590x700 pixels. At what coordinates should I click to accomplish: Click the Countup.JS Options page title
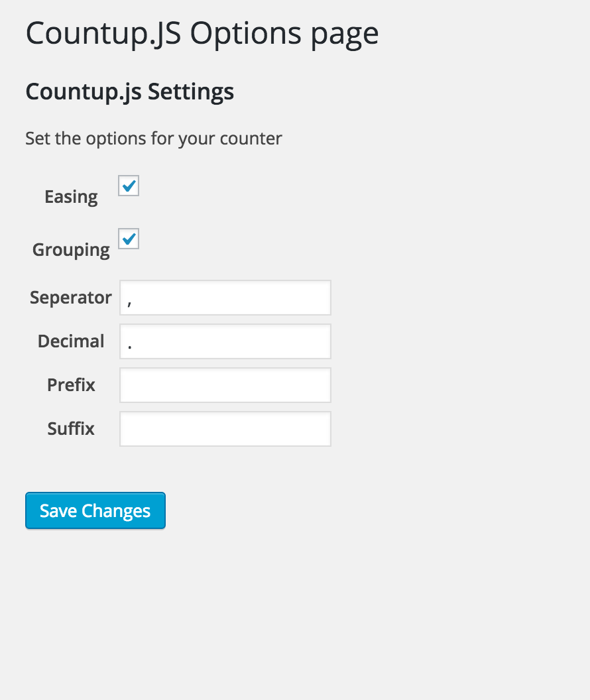202,34
